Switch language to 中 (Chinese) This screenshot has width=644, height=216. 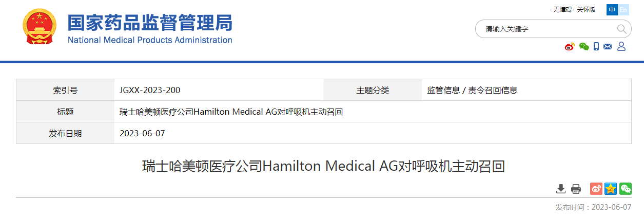[612, 10]
